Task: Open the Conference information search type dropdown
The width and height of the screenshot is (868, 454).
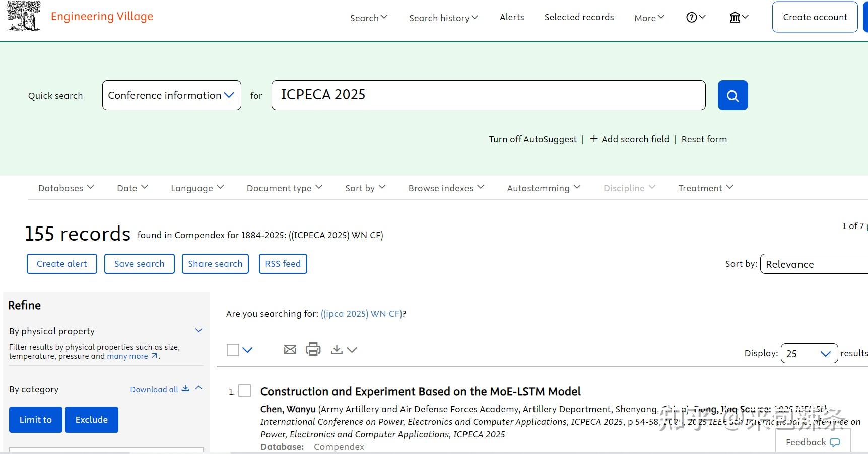Action: [171, 95]
